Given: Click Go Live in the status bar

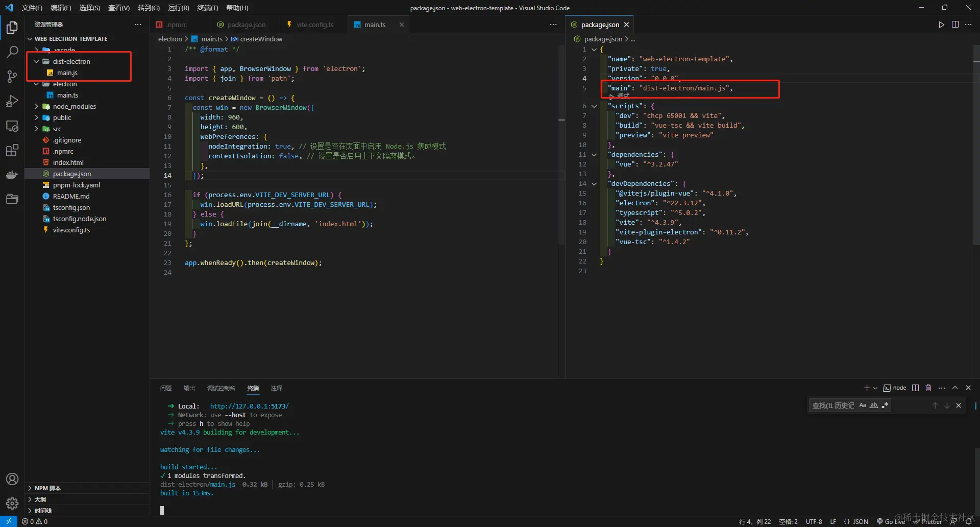Looking at the screenshot, I should click(891, 521).
